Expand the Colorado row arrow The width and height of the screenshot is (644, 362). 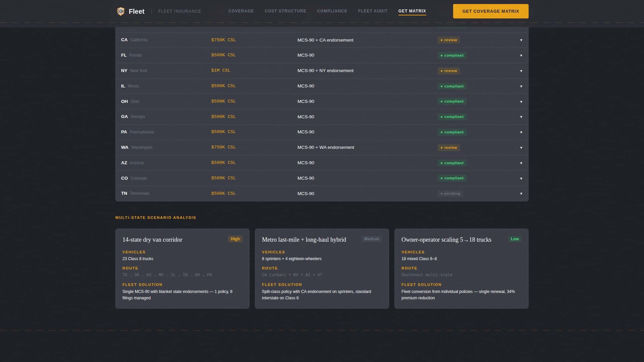[521, 179]
